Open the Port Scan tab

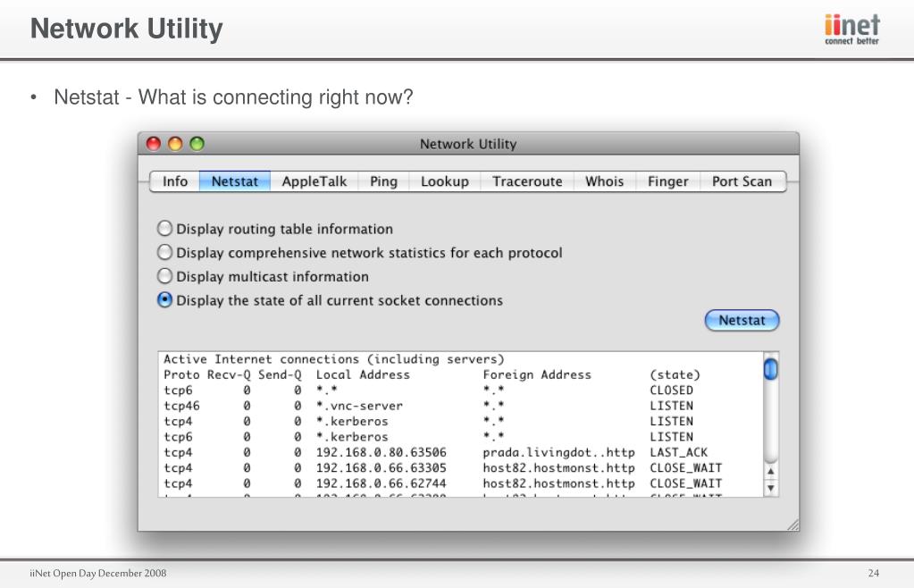[x=742, y=181]
